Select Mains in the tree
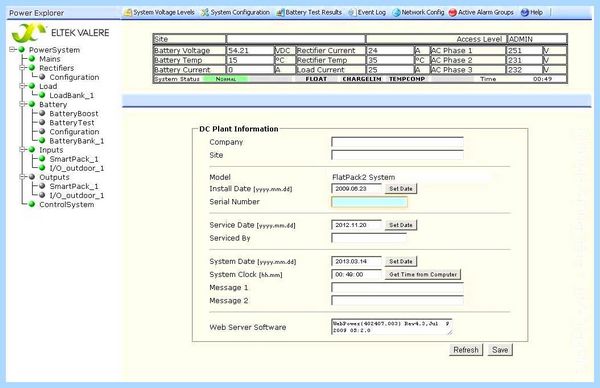Screen dimensions: 600x388 click(50, 59)
